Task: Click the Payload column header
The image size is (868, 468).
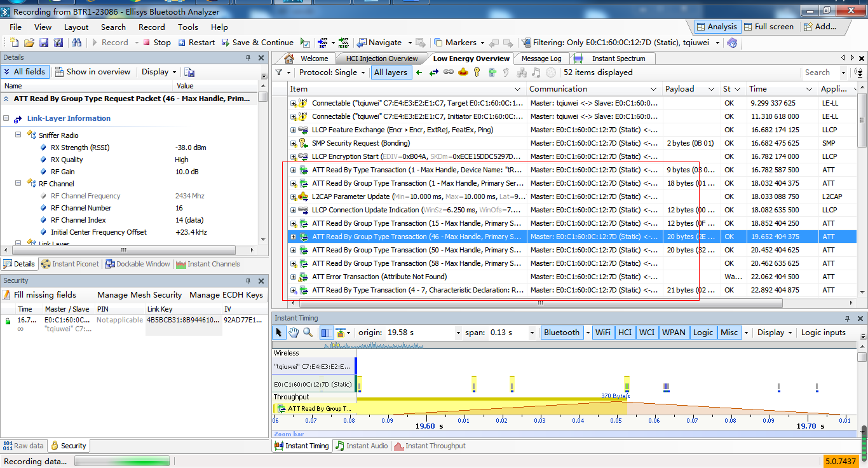Action: point(690,89)
